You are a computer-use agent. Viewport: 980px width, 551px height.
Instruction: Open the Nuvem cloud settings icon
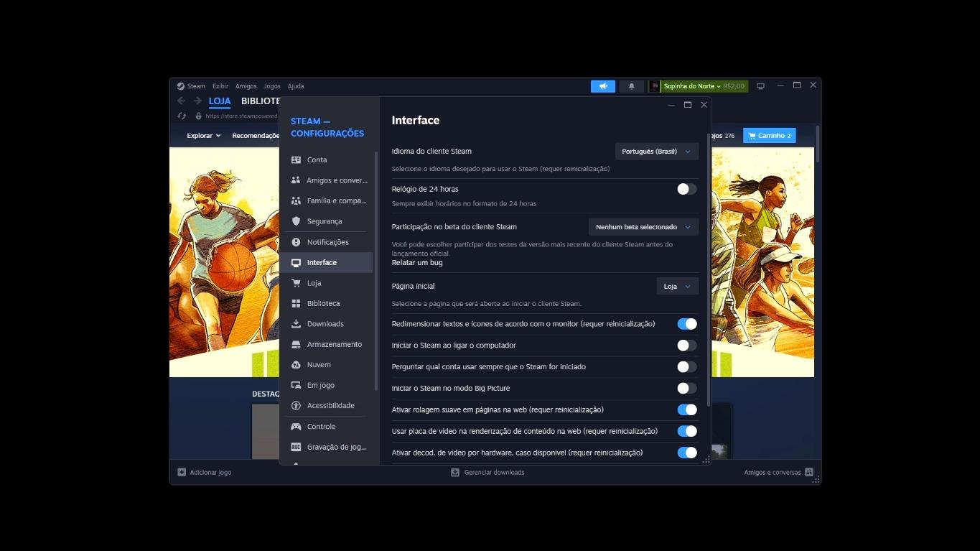(296, 365)
